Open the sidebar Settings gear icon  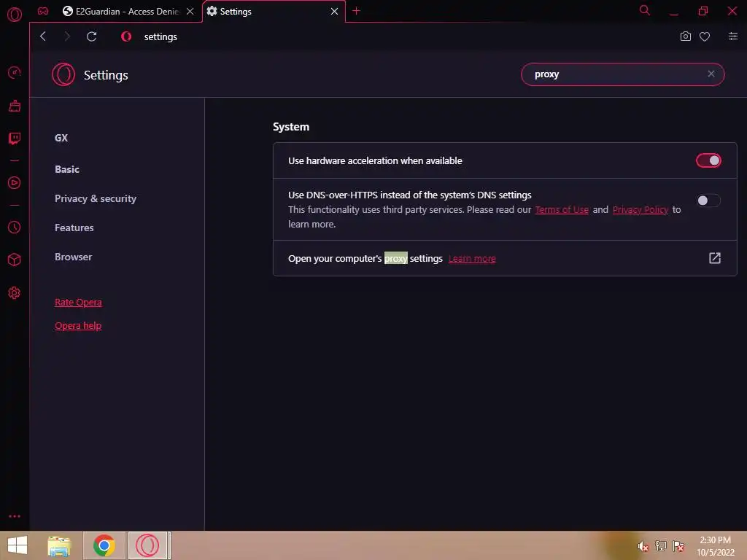coord(15,293)
